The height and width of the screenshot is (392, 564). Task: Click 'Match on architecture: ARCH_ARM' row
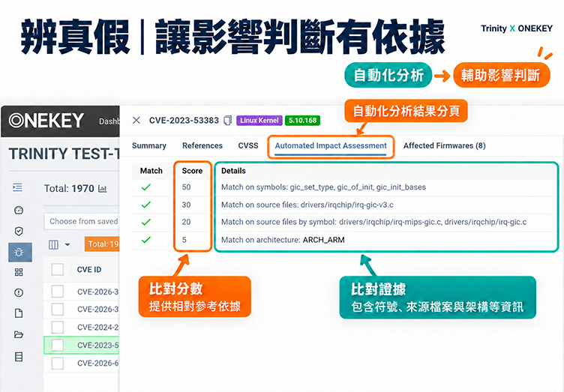coord(283,240)
